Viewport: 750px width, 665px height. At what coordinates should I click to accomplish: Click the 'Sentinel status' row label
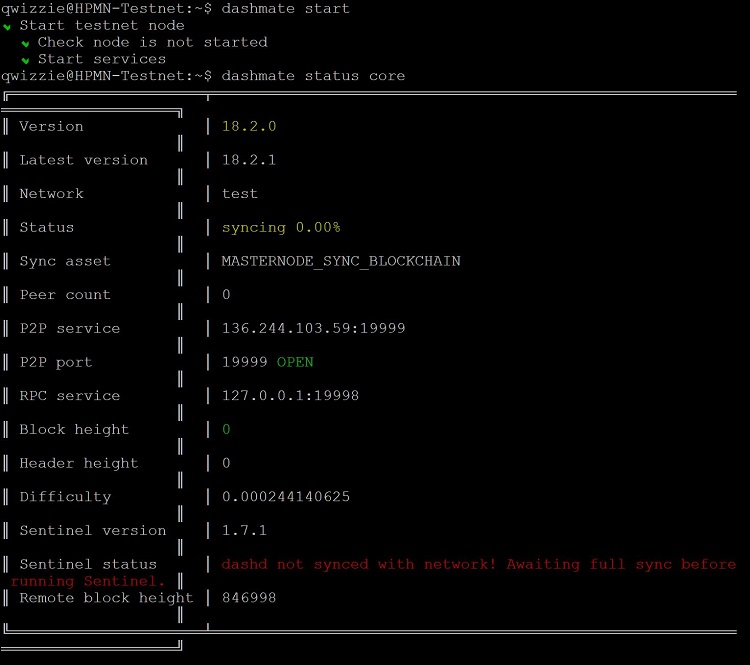(88, 564)
